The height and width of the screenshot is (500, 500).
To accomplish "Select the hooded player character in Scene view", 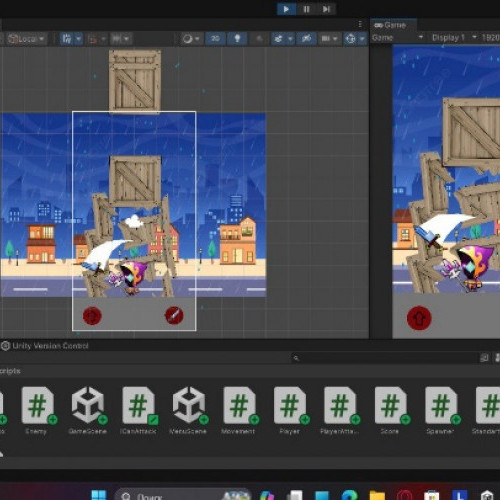I will pos(133,277).
